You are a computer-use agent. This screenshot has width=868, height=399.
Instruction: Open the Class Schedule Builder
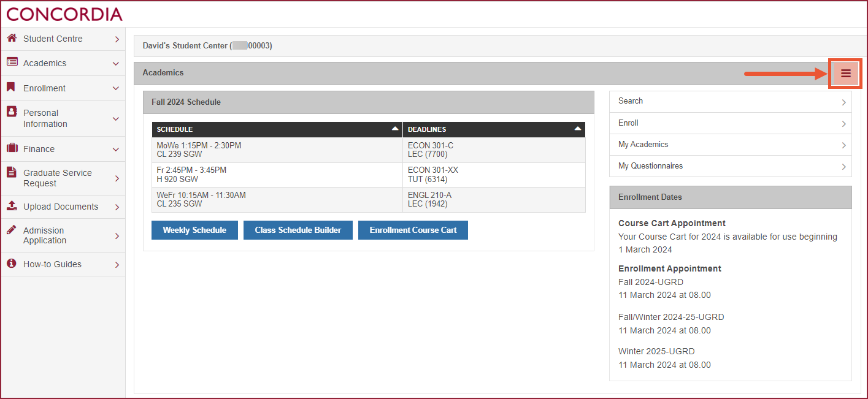(298, 230)
